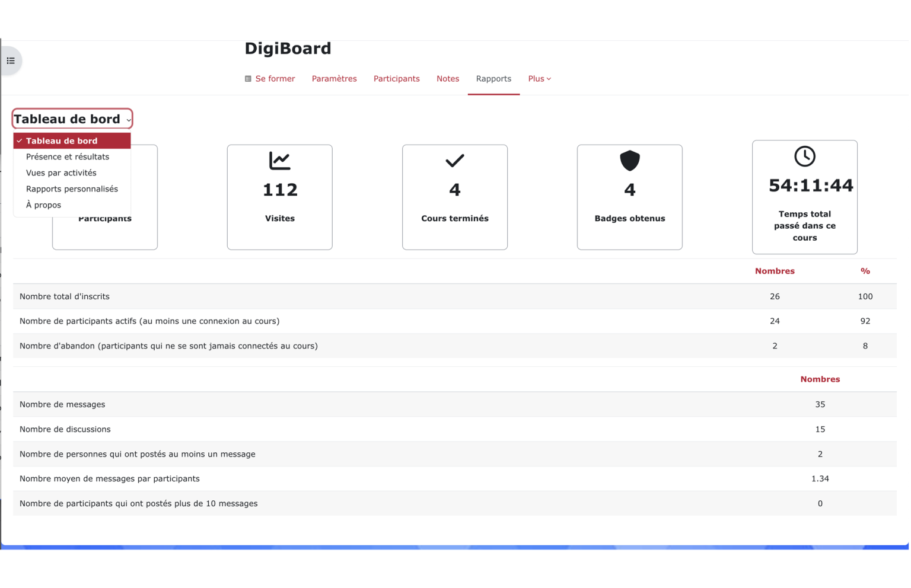Switch to the Participants tab

tap(396, 78)
